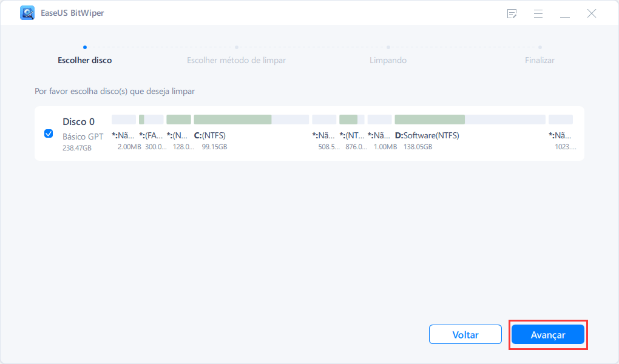Click the Básico GPT disk type label
This screenshot has width=619, height=364.
tap(83, 136)
